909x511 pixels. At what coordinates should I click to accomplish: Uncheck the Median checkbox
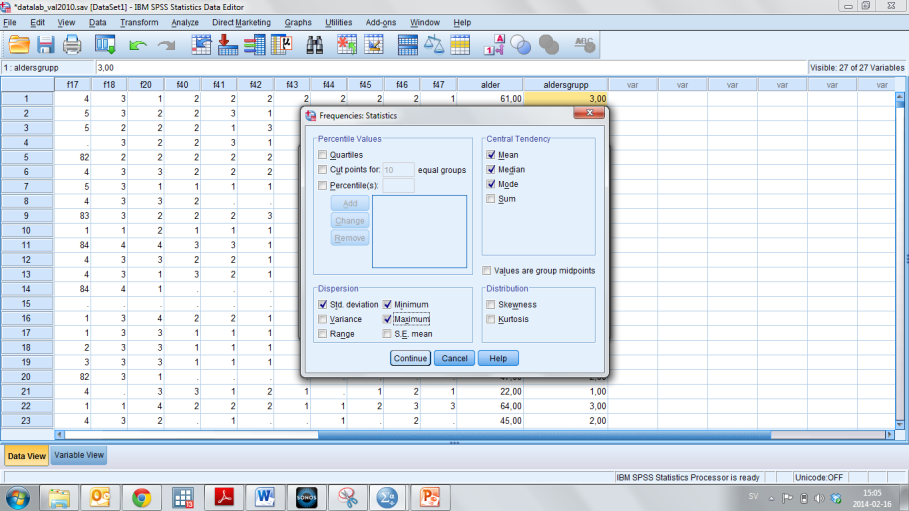click(x=491, y=169)
